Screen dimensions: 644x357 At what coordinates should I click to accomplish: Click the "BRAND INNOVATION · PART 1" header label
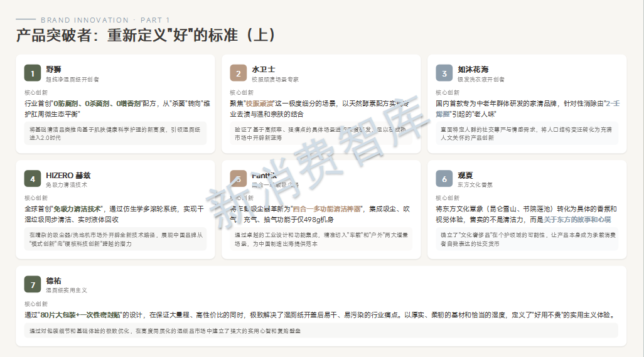click(105, 20)
